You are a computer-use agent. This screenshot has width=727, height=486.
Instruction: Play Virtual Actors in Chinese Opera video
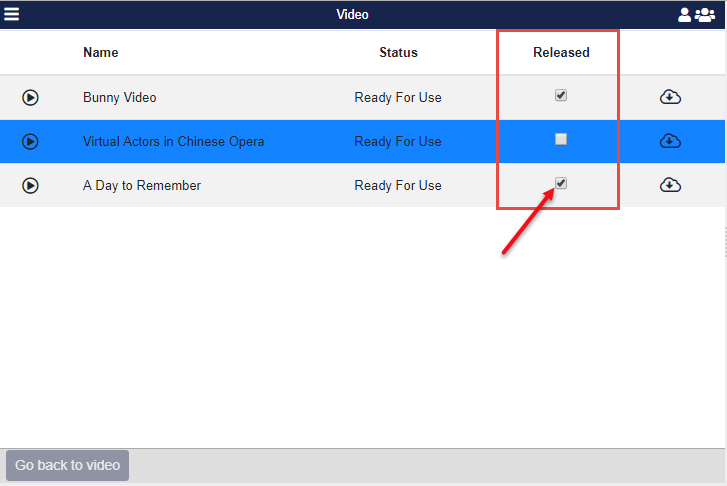pyautogui.click(x=30, y=142)
